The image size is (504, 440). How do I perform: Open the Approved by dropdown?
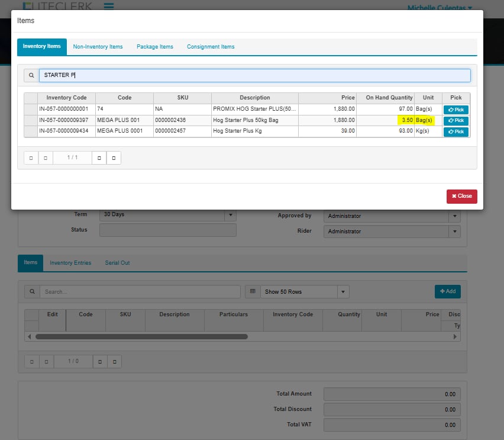(454, 216)
